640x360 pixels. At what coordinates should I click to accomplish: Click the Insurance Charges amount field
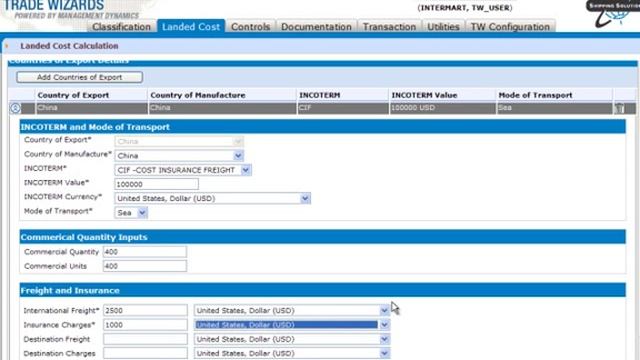tap(145, 325)
